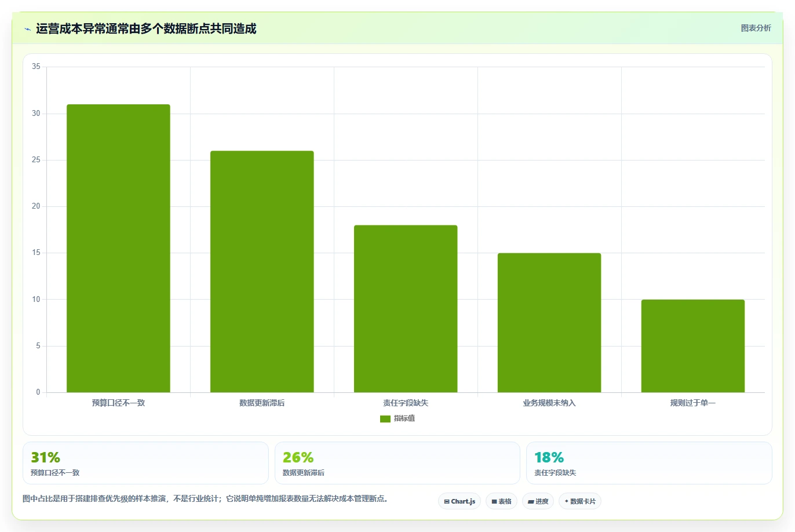The width and height of the screenshot is (795, 532).
Task: Click the 数据更新滞后 x-axis label
Action: (x=262, y=403)
